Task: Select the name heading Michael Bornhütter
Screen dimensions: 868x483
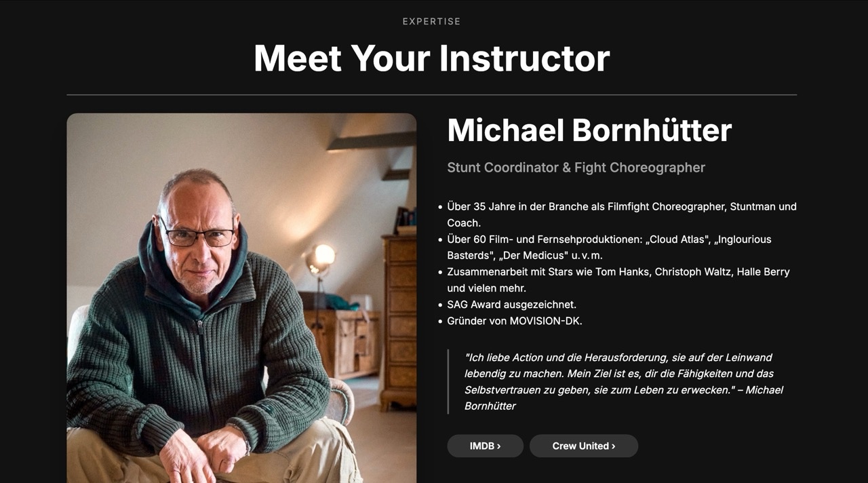Action: 589,130
